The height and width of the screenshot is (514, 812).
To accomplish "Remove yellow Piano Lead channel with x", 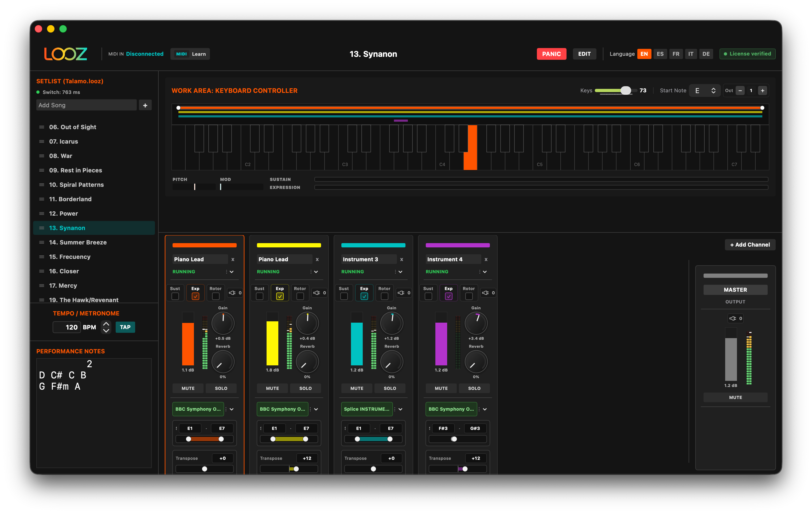I will pos(317,259).
